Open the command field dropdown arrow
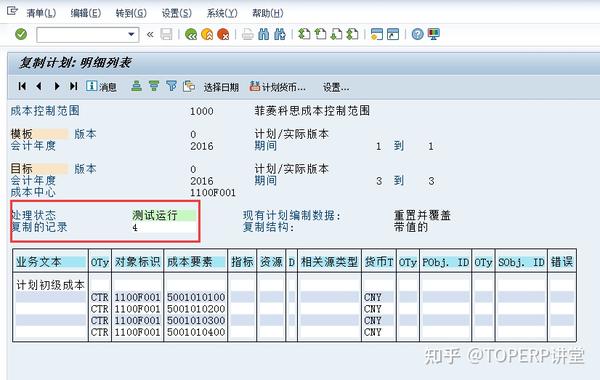Screen dimensions: 600x380 tap(131, 34)
